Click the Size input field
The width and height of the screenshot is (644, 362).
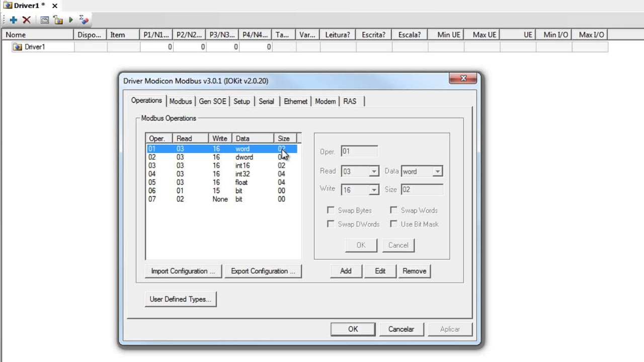pos(422,190)
